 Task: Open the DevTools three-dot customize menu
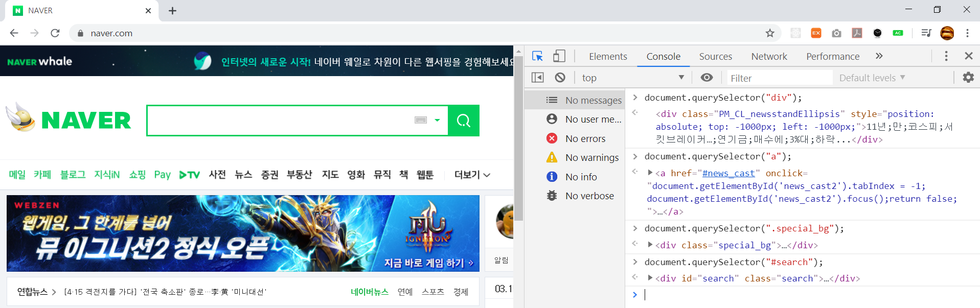pos(946,56)
